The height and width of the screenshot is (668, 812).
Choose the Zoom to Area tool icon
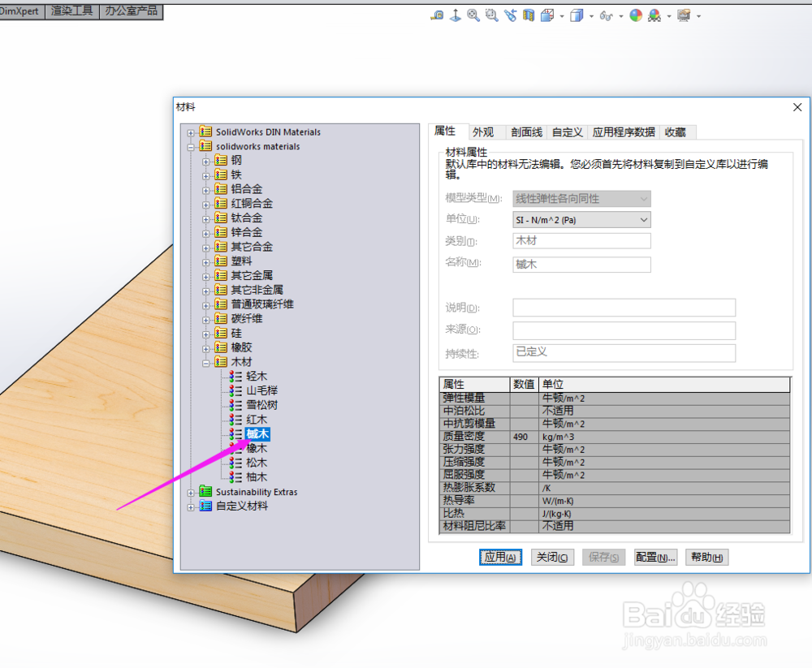point(491,15)
